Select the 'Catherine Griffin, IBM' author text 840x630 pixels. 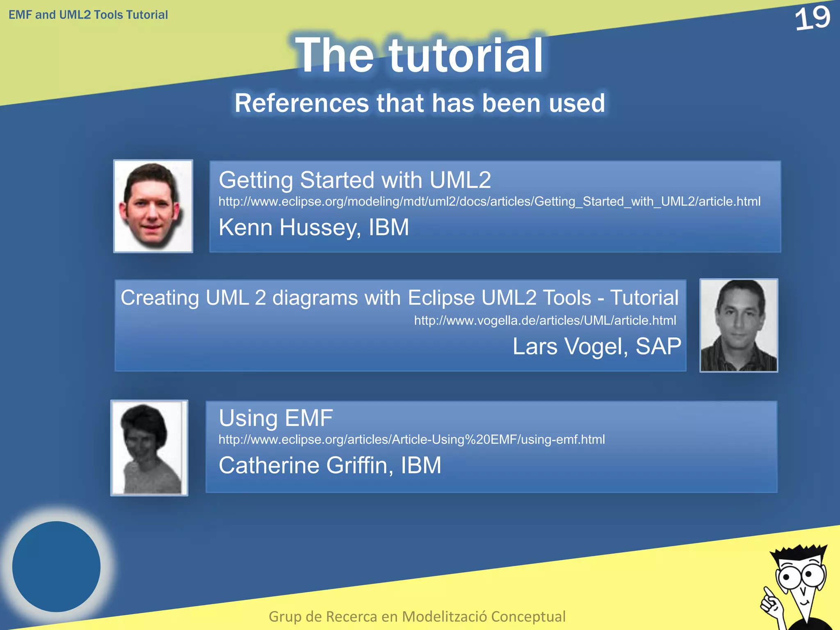click(330, 466)
